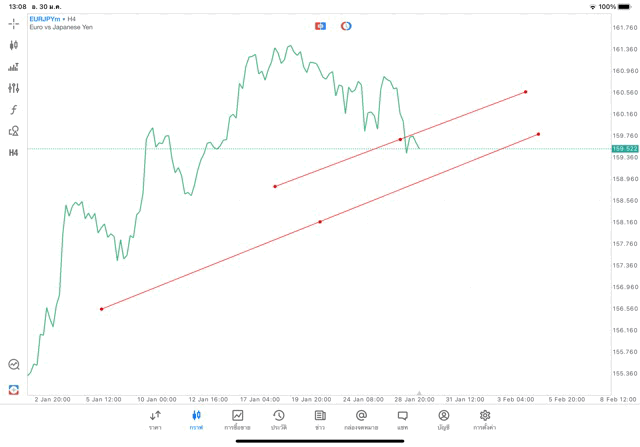640x447 pixels.
Task: Open the H4 timeframe selector in sidebar
Action: [x=14, y=153]
